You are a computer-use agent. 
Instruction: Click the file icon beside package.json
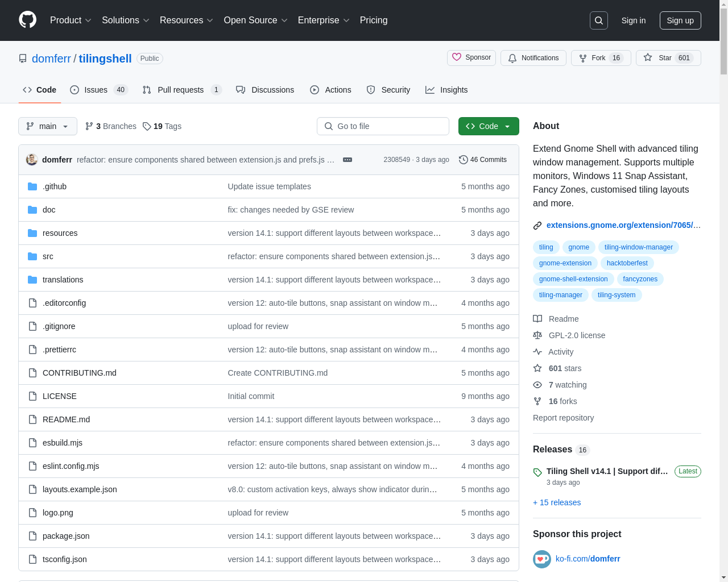click(32, 536)
